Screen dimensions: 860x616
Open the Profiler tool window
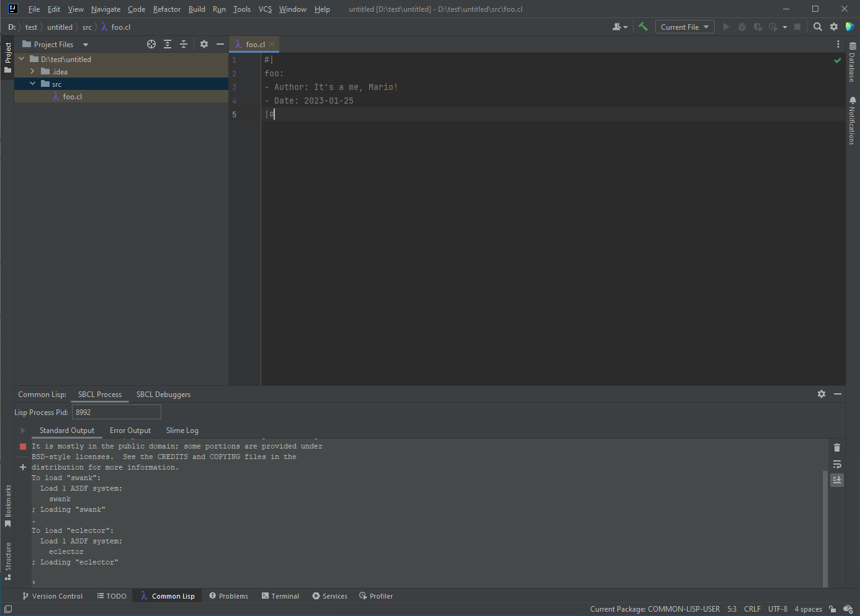[x=376, y=596]
